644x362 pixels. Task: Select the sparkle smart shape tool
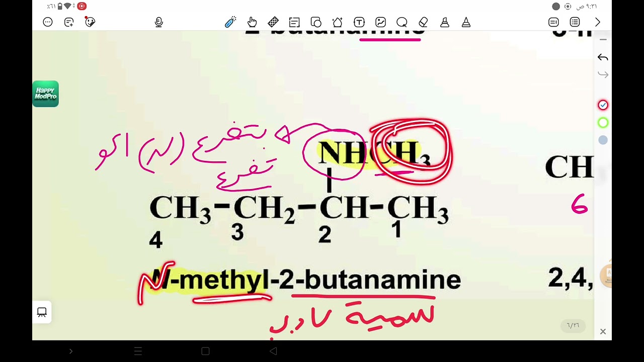tap(338, 22)
